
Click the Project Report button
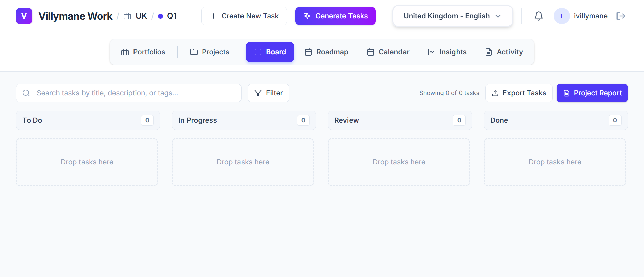point(592,93)
